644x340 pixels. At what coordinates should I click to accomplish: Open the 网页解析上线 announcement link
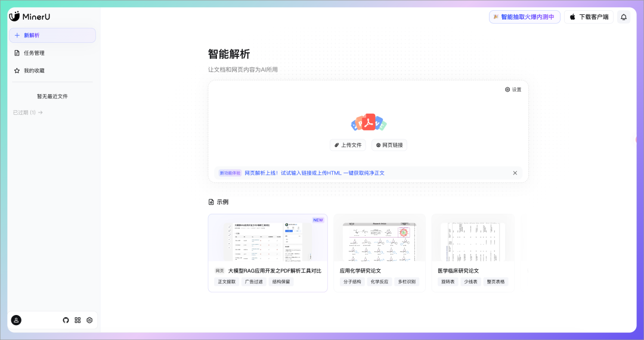(x=315, y=173)
